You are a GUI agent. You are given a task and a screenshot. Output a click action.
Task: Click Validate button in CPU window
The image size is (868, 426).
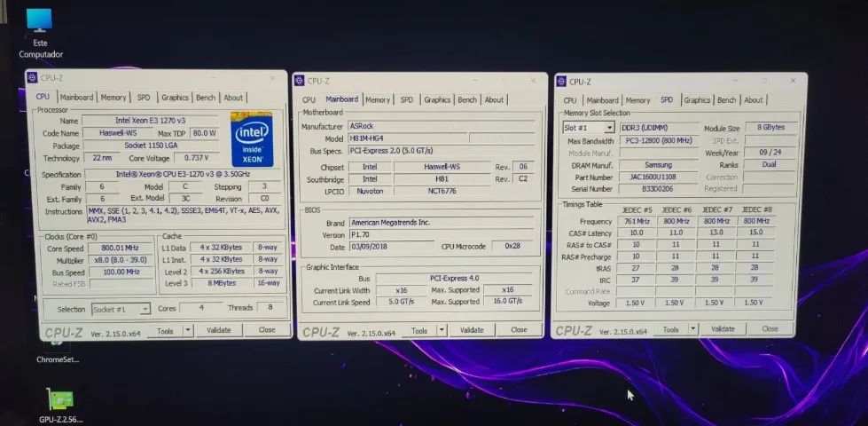(219, 330)
